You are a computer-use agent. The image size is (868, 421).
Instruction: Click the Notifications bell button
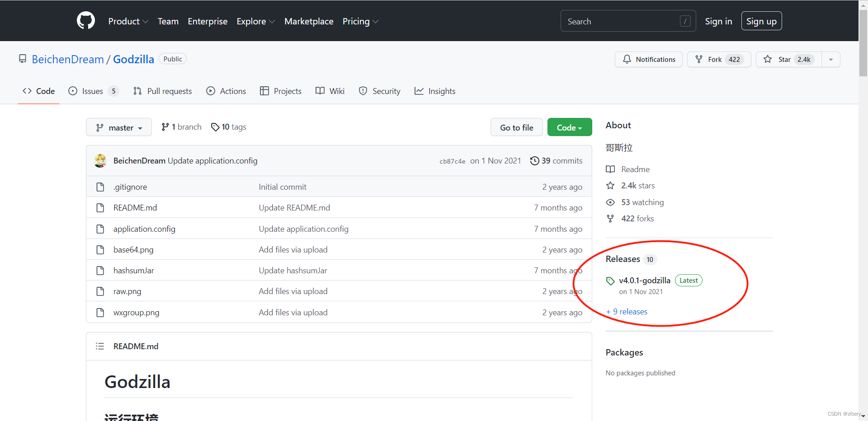click(648, 60)
